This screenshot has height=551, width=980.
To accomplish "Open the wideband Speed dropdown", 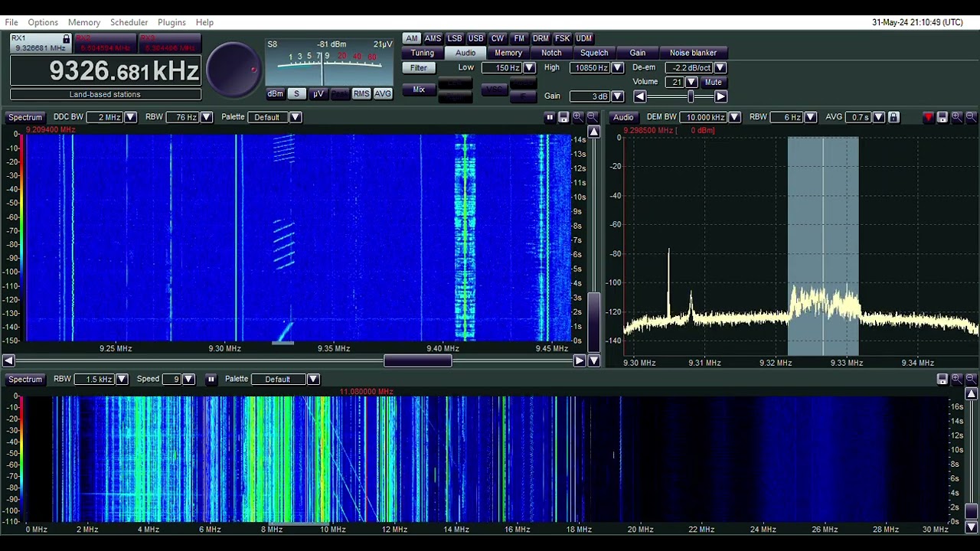I will (189, 379).
